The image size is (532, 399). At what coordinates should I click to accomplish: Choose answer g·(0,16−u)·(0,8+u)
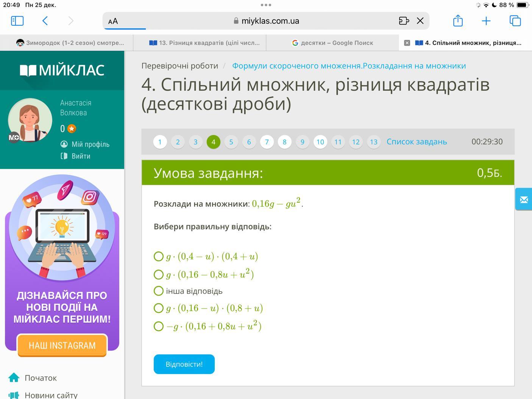click(x=159, y=308)
